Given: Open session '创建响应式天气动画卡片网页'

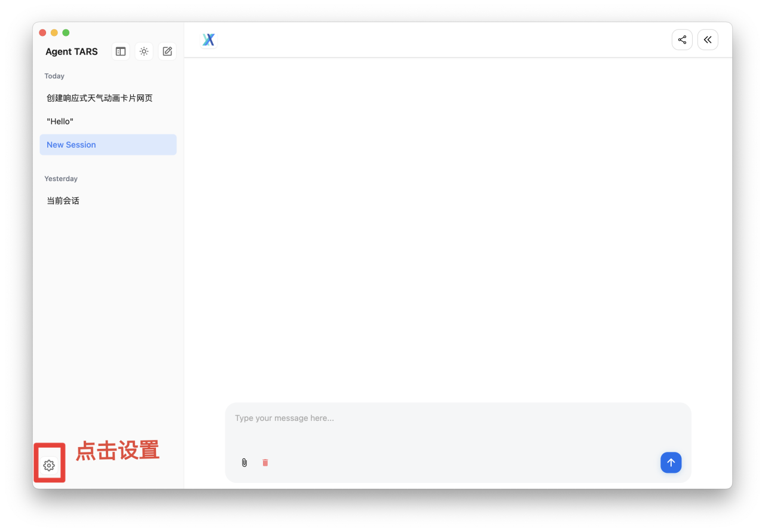Looking at the screenshot, I should click(x=108, y=98).
